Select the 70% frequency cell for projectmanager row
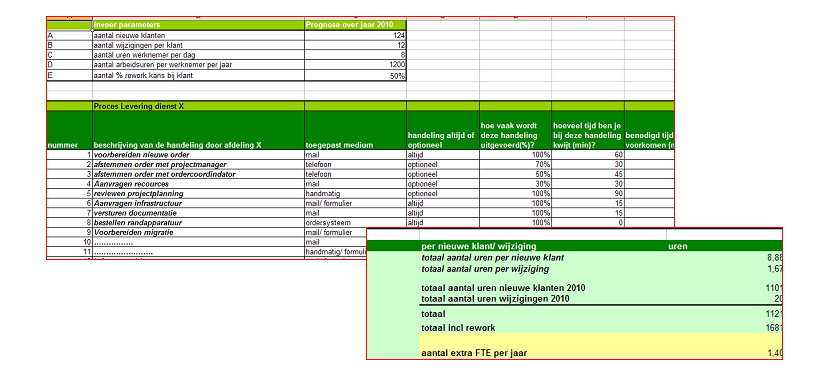The height and width of the screenshot is (376, 821). coord(515,164)
